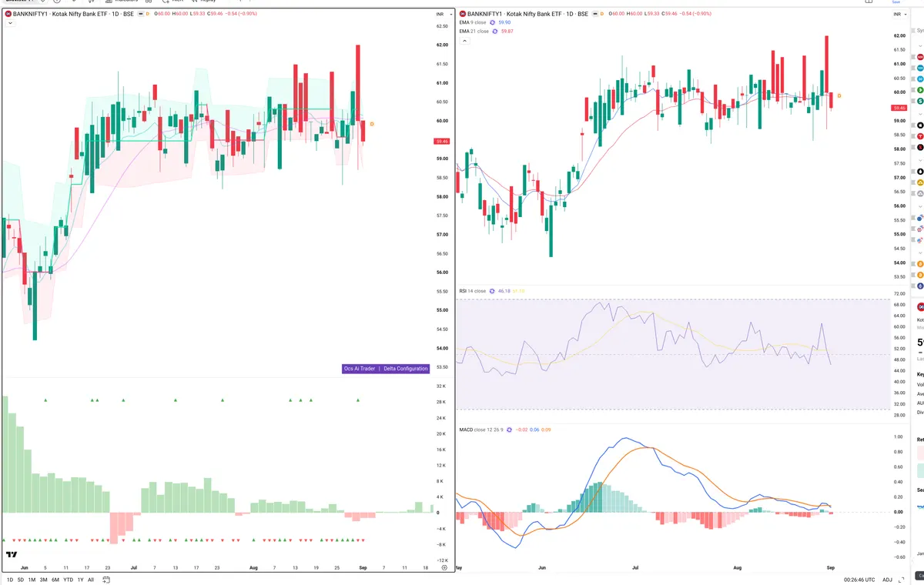This screenshot has height=585, width=924.
Task: Toggle ADJ adjustment option
Action: [x=887, y=580]
